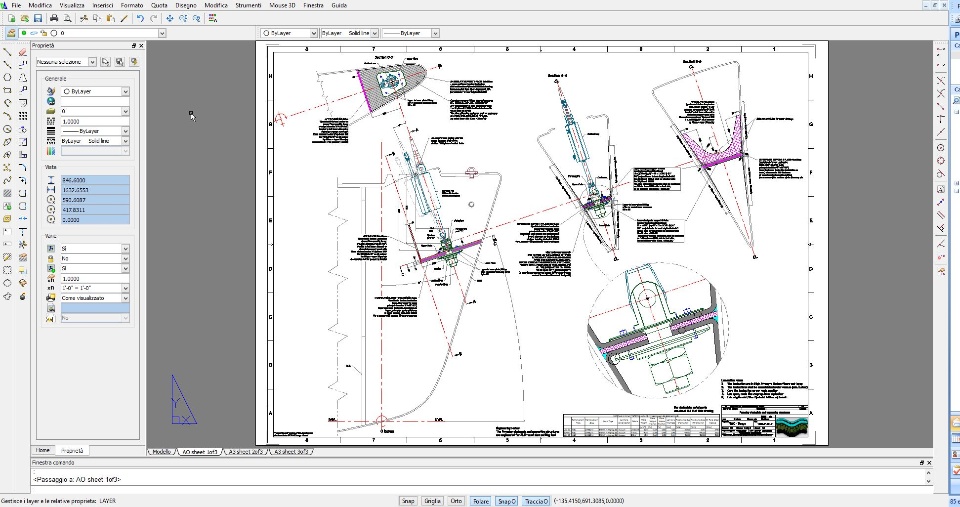The width and height of the screenshot is (960, 507).
Task: Expand the Generale layer 0 dropdown
Action: coord(125,111)
